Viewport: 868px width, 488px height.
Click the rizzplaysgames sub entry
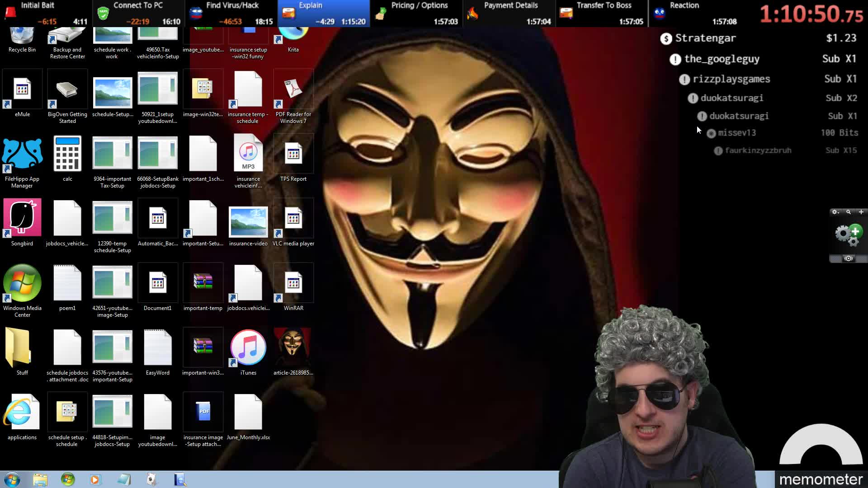pyautogui.click(x=768, y=79)
